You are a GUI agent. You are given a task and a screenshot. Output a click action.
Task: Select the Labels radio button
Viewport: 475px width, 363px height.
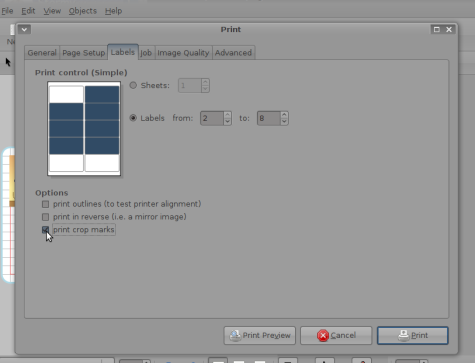pyautogui.click(x=133, y=118)
